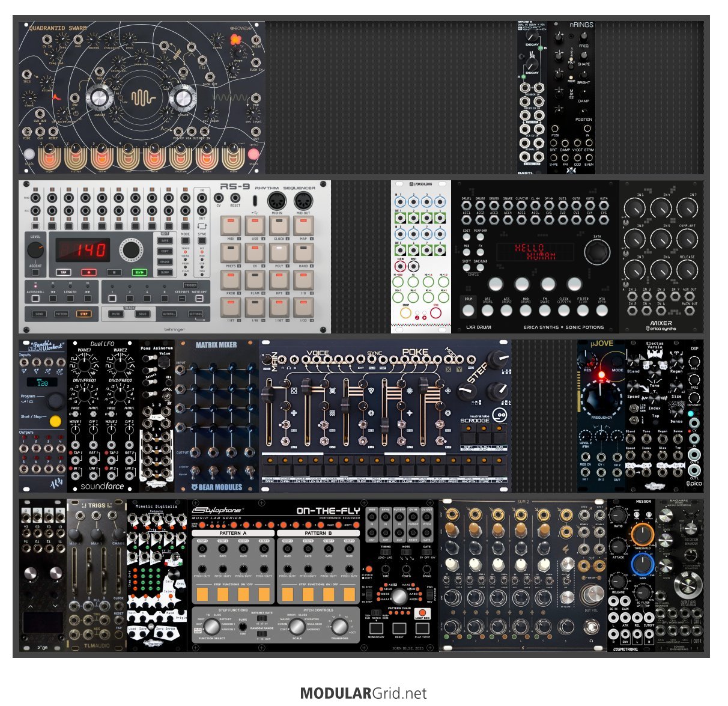Click the SCALE knob on On-The-Fly
The image size is (728, 706).
pos(297,625)
